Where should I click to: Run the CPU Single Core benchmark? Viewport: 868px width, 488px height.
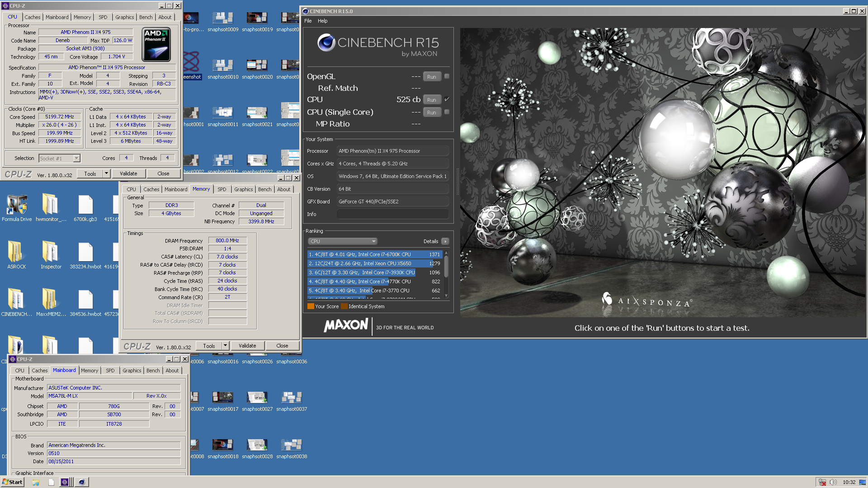click(432, 113)
